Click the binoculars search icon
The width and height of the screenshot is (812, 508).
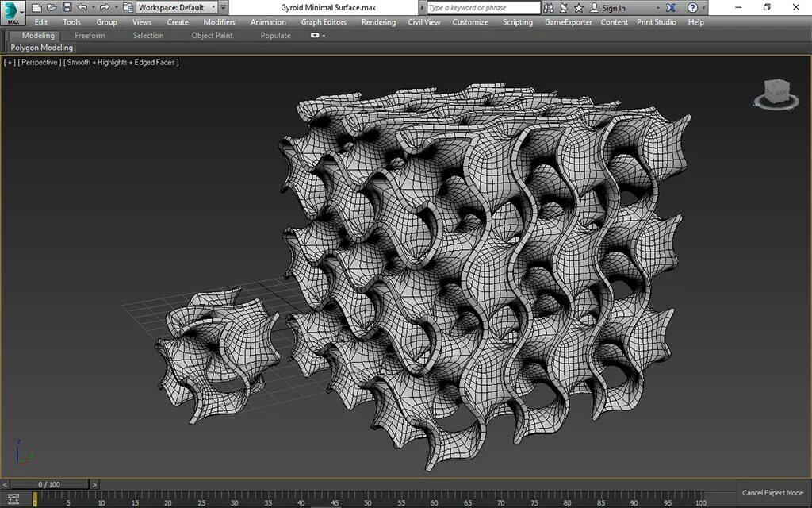click(549, 8)
